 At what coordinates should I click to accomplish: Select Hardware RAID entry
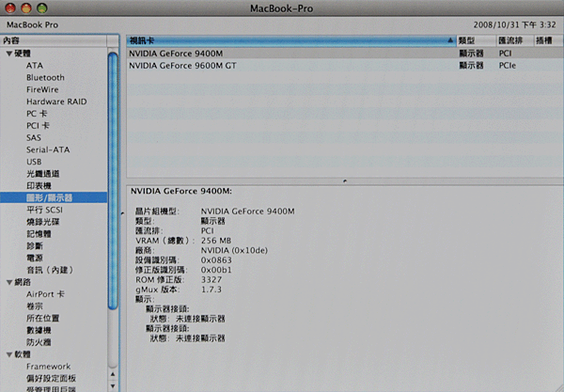coord(56,102)
